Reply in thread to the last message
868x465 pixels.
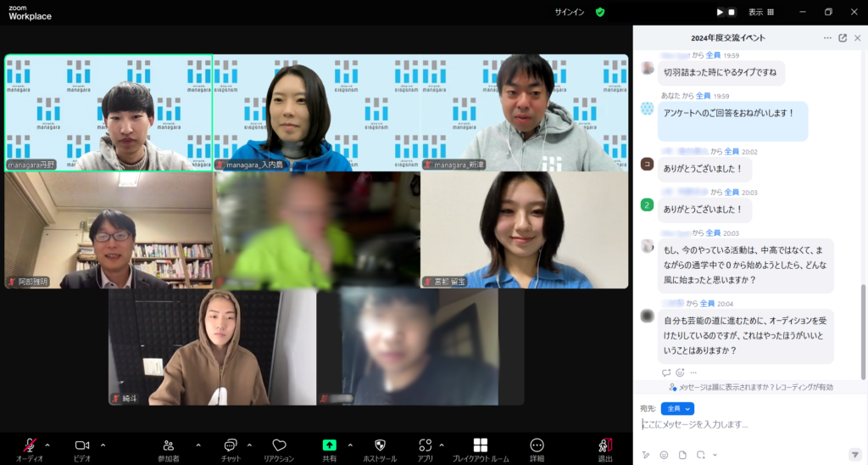[x=666, y=373]
